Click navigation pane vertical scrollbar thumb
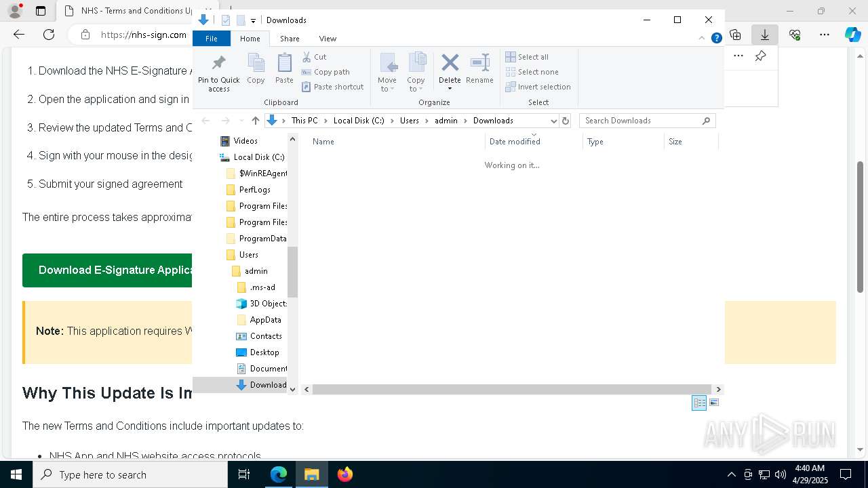This screenshot has width=868, height=488. (293, 272)
